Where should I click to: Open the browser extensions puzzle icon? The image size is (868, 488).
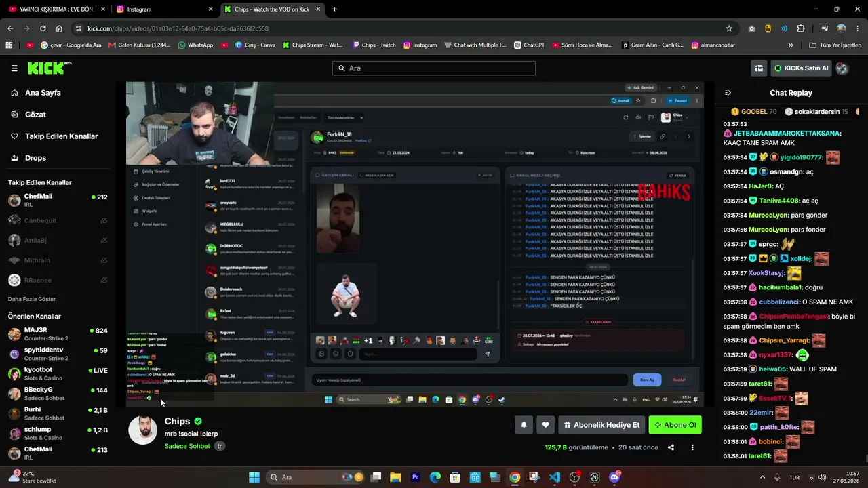pos(801,28)
